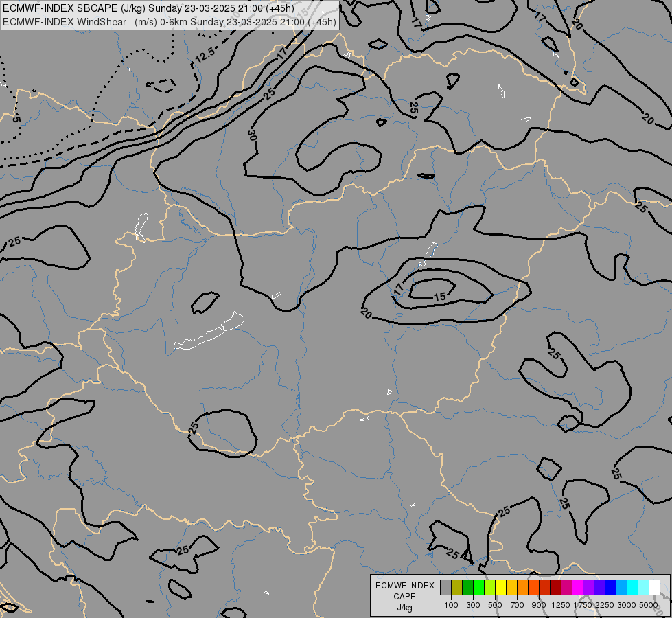This screenshot has width=672, height=618.
Task: Select the indigo swatch before the 2250 tick
Action: [599, 587]
